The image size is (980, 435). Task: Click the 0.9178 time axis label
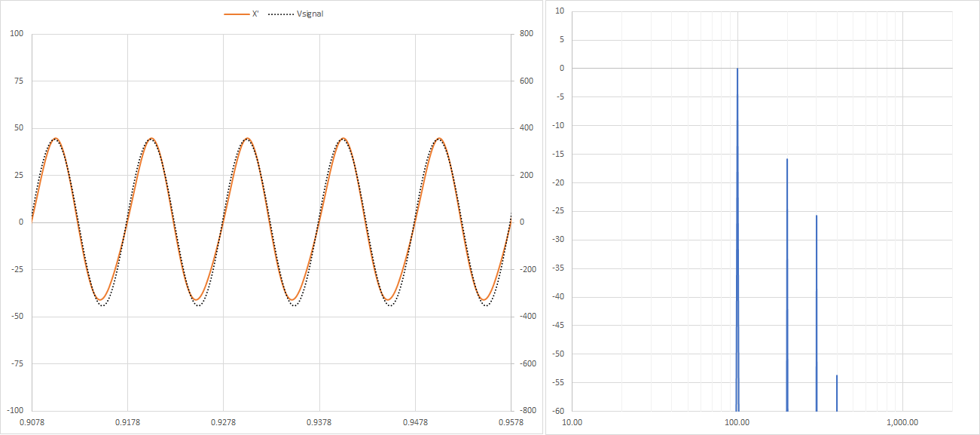pos(127,422)
